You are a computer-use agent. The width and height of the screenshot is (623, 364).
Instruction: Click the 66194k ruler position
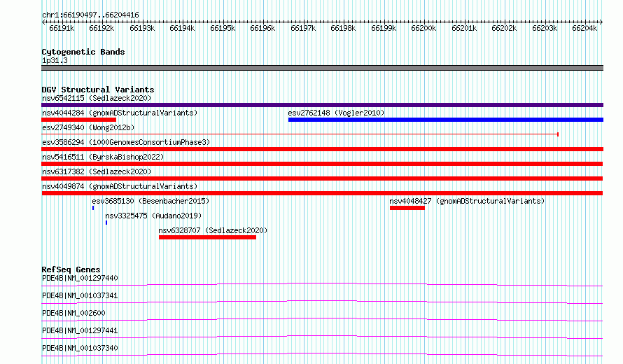click(182, 28)
